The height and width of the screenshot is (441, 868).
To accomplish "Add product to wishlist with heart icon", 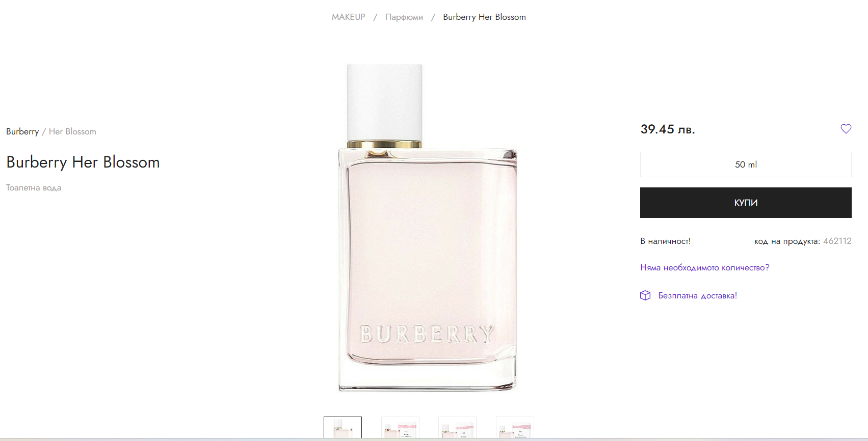I will pos(846,129).
